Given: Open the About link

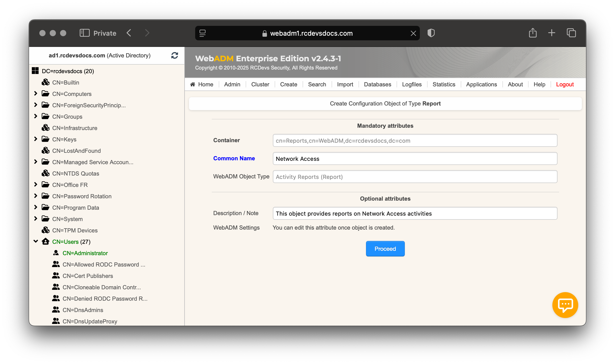Looking at the screenshot, I should point(515,84).
